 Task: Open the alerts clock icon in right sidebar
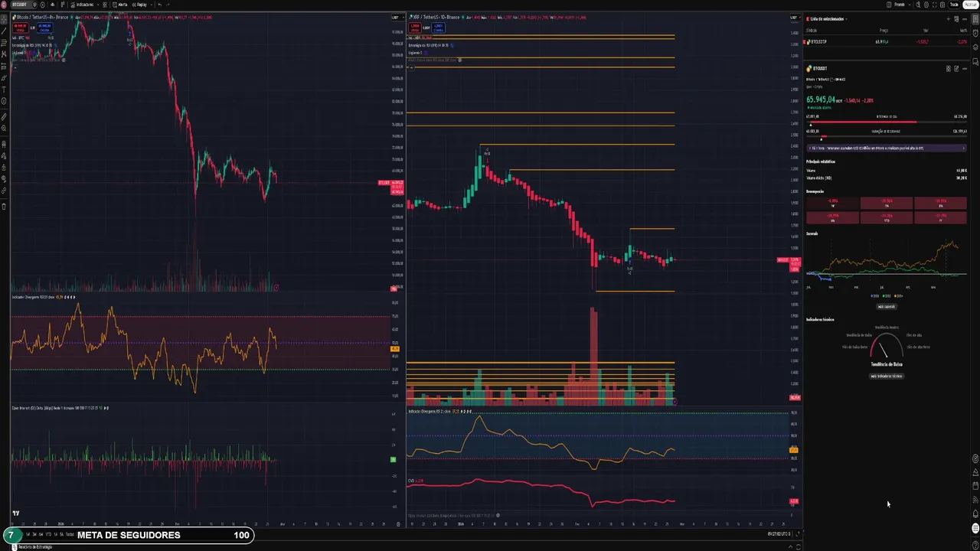click(975, 34)
